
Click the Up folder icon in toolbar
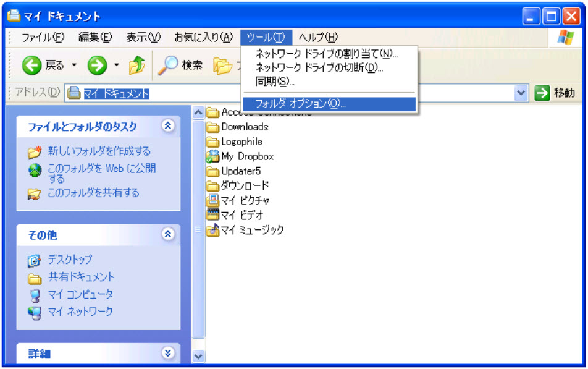(x=136, y=65)
